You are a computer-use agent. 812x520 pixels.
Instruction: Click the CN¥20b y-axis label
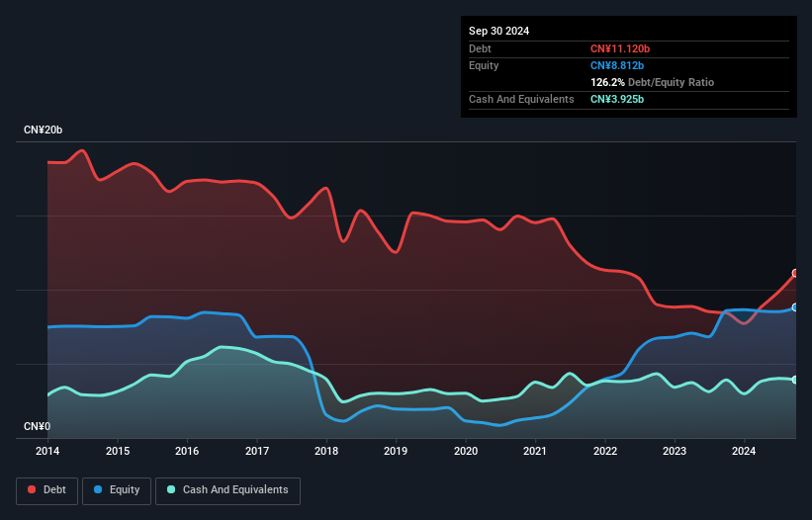(x=43, y=130)
